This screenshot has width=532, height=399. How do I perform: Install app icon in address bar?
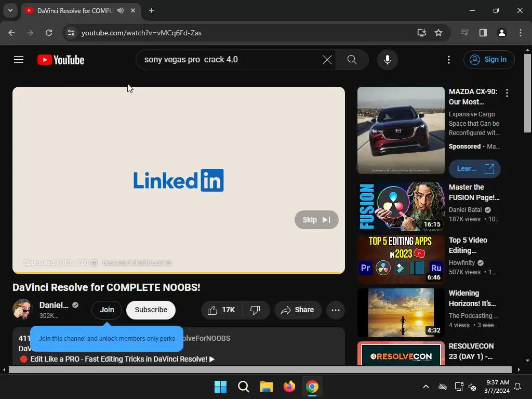pos(421,33)
